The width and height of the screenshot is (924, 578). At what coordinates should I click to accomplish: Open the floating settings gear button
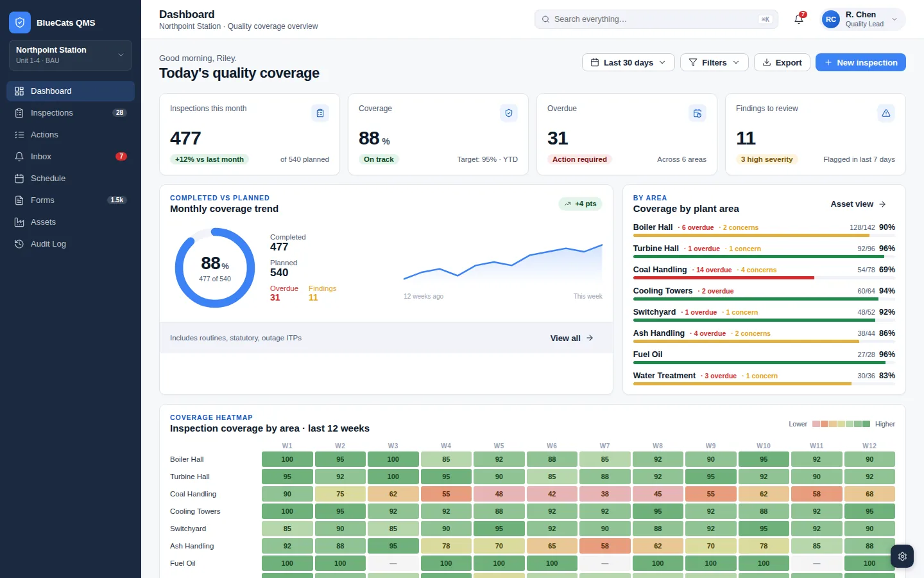tap(902, 556)
